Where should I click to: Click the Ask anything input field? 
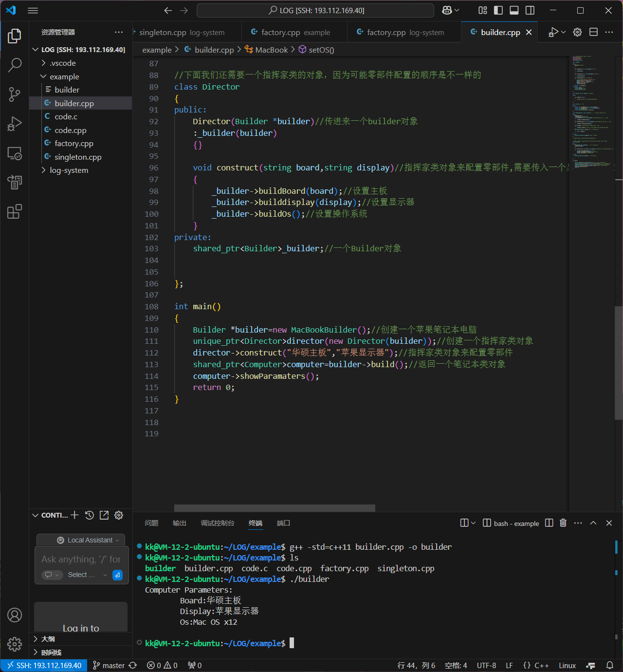pos(81,560)
